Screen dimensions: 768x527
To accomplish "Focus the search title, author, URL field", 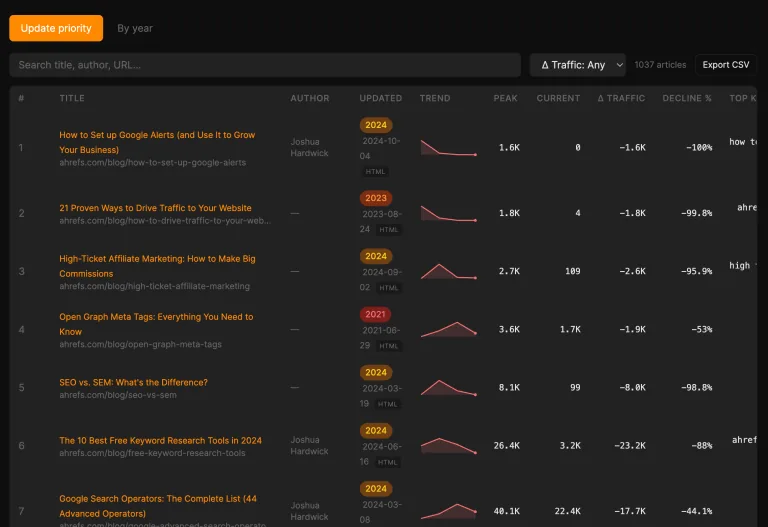I will point(265,65).
